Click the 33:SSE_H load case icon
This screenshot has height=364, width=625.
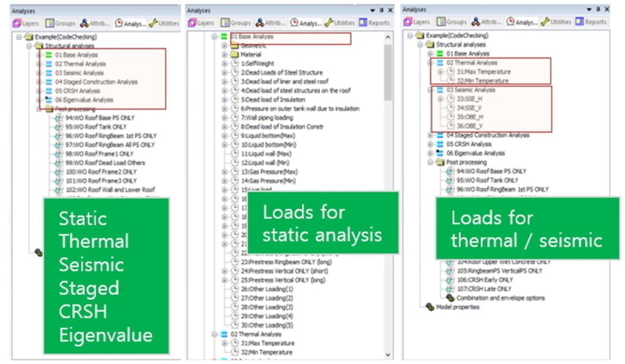(450, 99)
